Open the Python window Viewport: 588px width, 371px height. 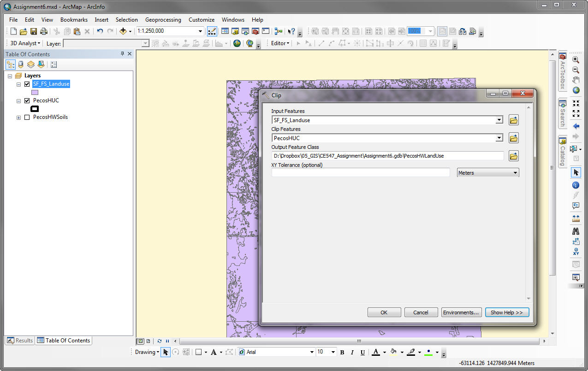(266, 31)
